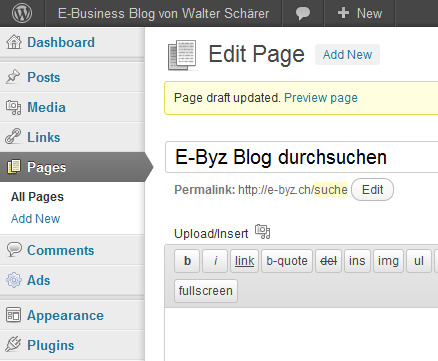Click the Posts pushpin icon

pos(13,77)
